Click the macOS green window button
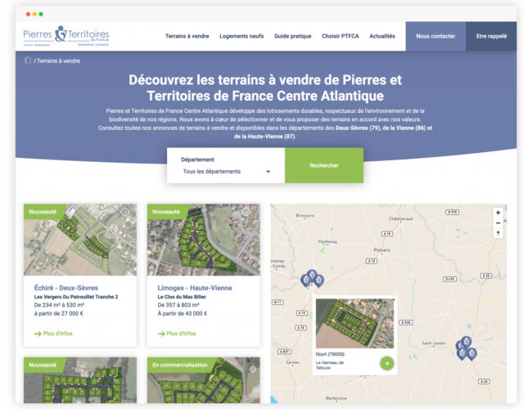The height and width of the screenshot is (409, 532). point(41,14)
